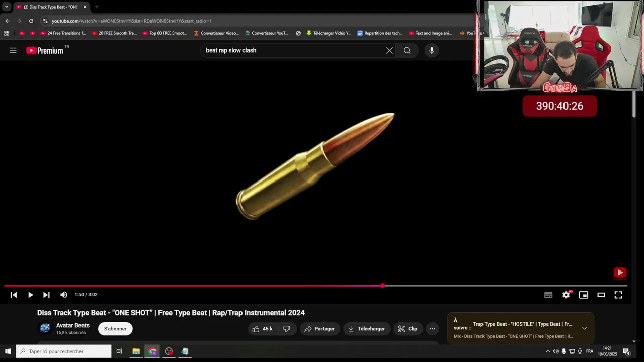Open the globe icon bookmark

click(298, 33)
